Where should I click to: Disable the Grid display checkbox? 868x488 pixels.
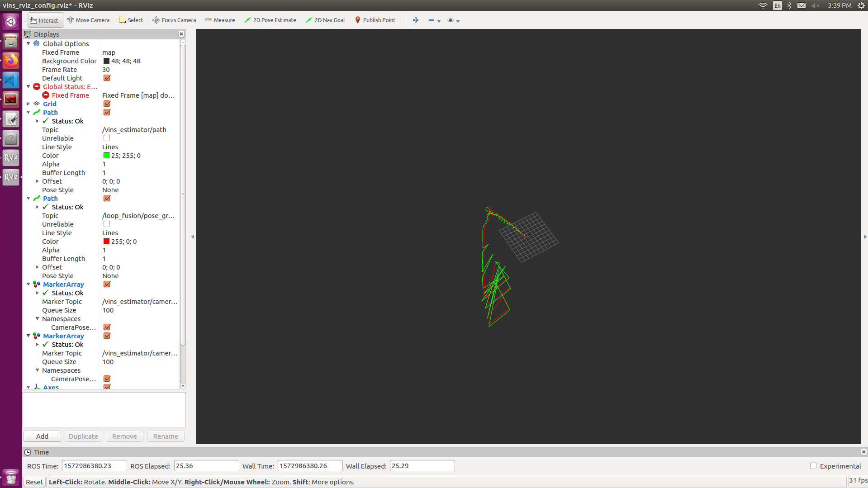click(x=107, y=104)
